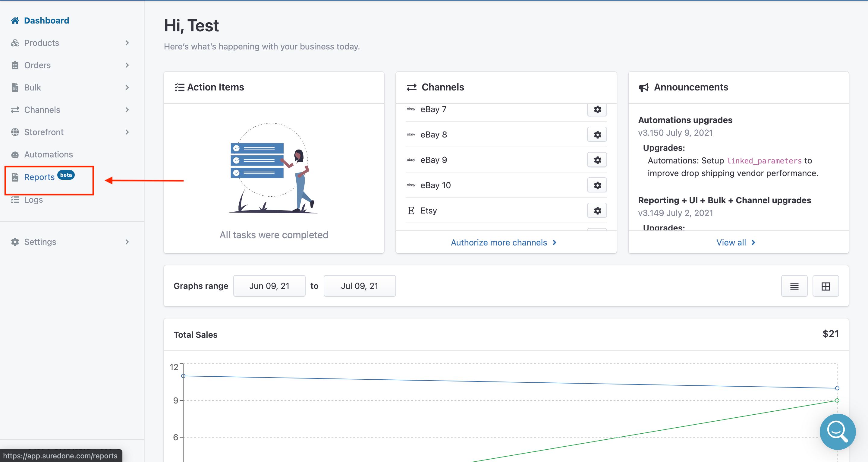Click the Dashboard home icon
Screen dimensions: 868x462
(15, 21)
